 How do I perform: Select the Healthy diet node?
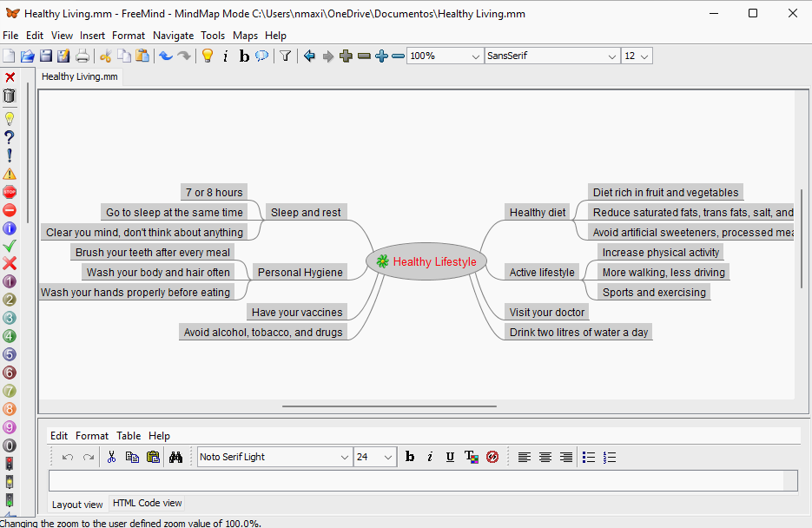point(537,212)
